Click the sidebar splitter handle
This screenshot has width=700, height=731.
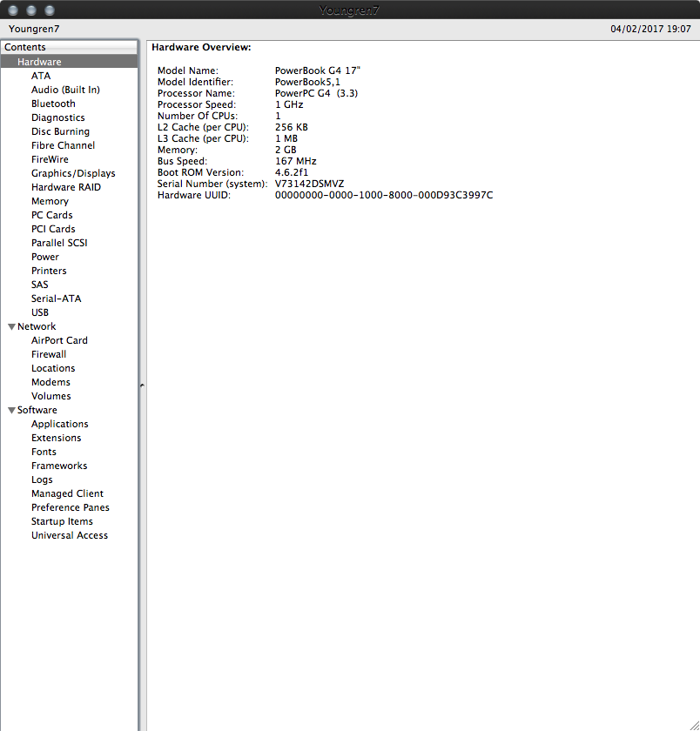[142, 386]
